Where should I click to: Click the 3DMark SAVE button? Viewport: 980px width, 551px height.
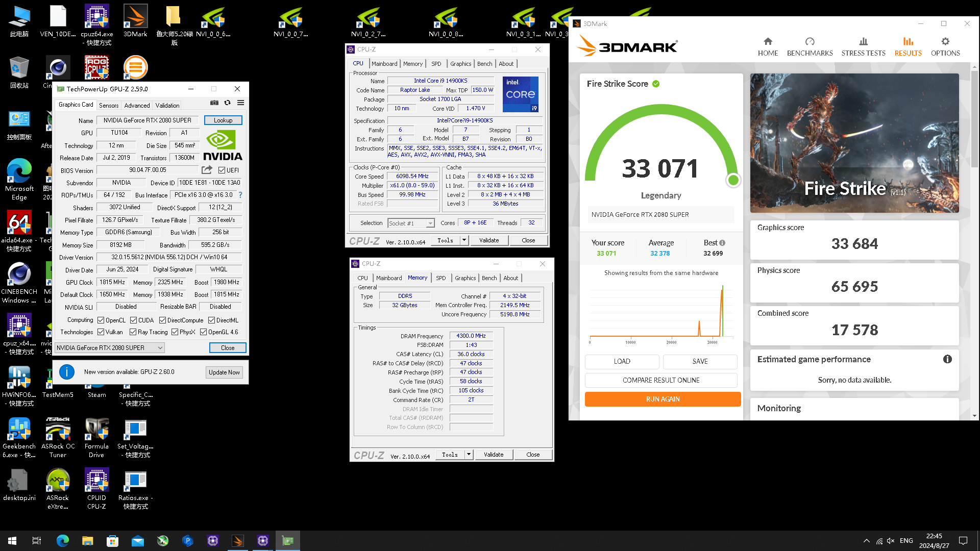click(x=700, y=361)
